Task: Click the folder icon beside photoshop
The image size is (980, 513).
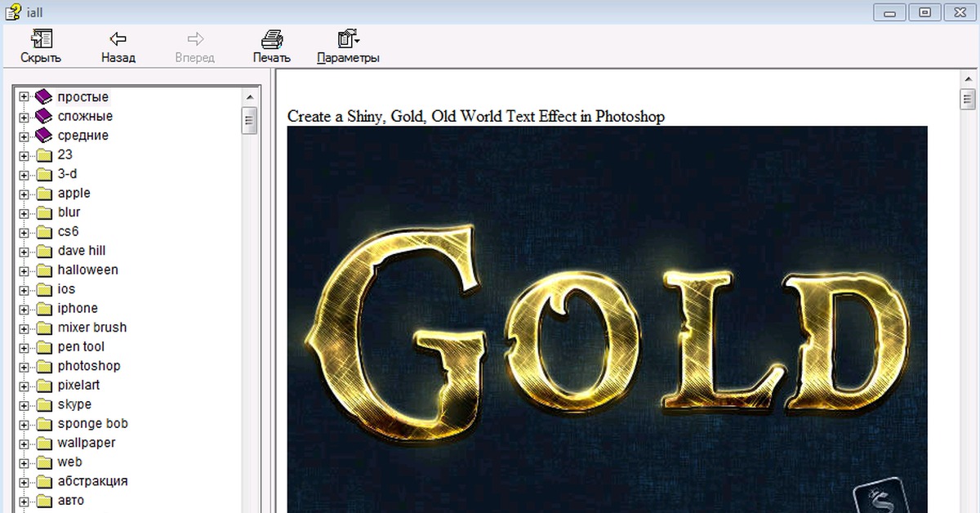Action: pos(44,367)
